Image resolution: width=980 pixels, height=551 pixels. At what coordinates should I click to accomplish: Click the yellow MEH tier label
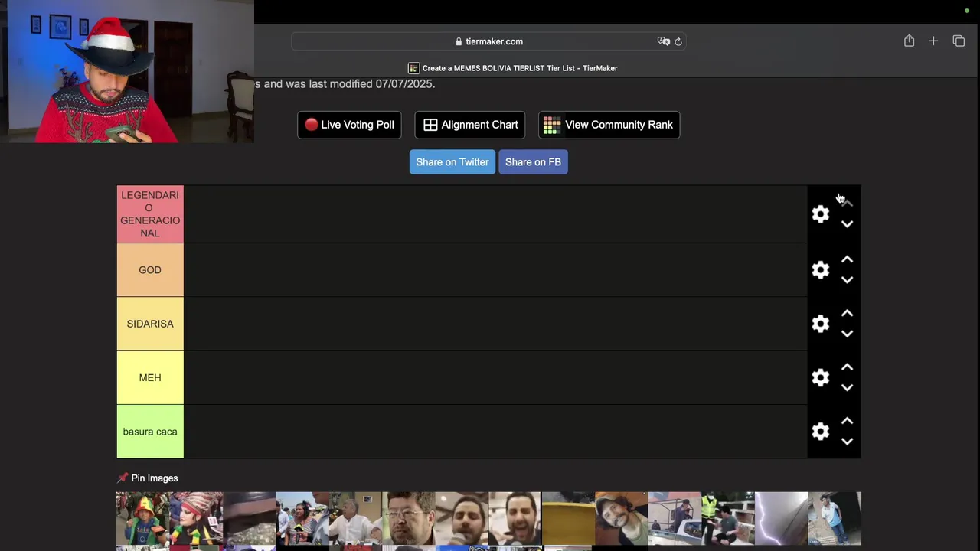tap(150, 377)
